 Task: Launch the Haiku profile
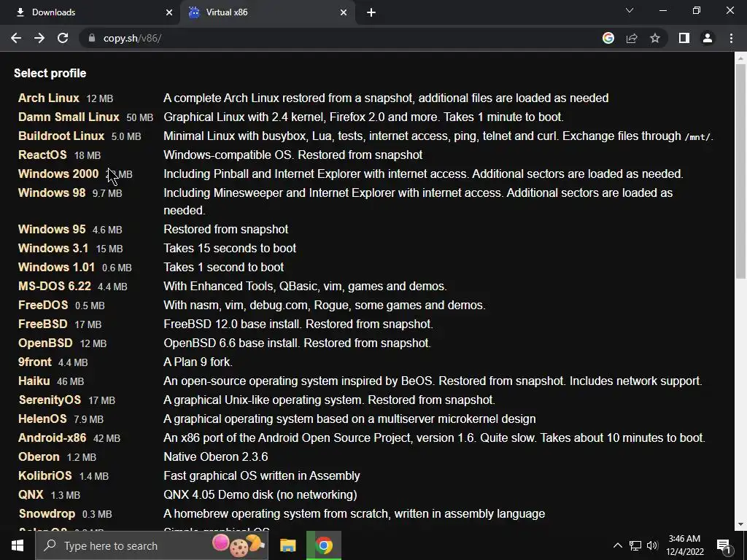34,381
